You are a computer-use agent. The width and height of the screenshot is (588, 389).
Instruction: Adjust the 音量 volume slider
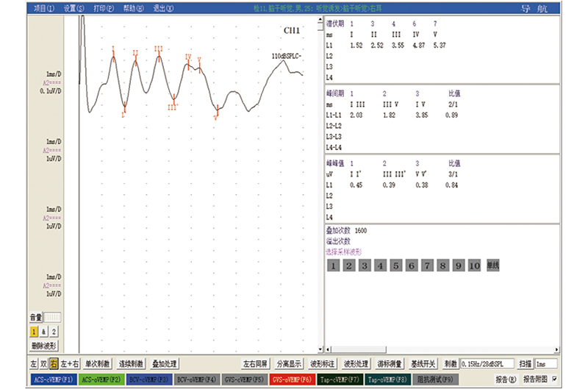tap(53, 318)
